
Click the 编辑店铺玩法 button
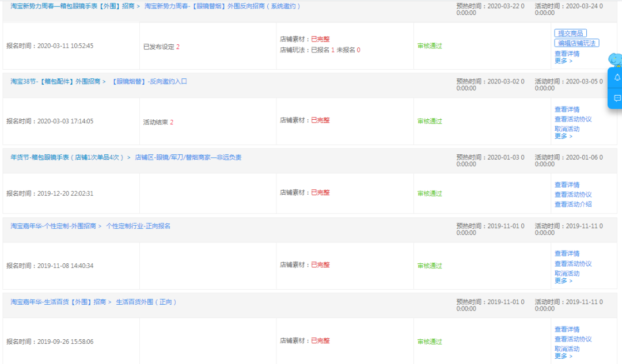click(x=577, y=43)
